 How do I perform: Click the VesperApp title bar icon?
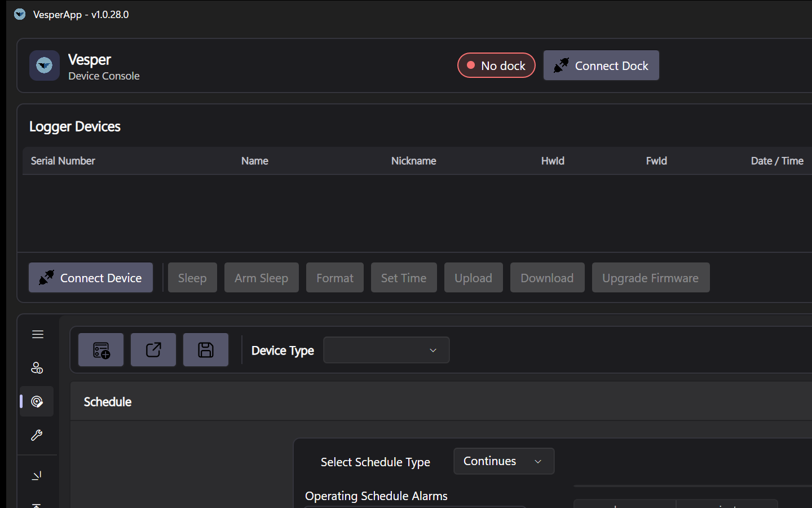(20, 14)
